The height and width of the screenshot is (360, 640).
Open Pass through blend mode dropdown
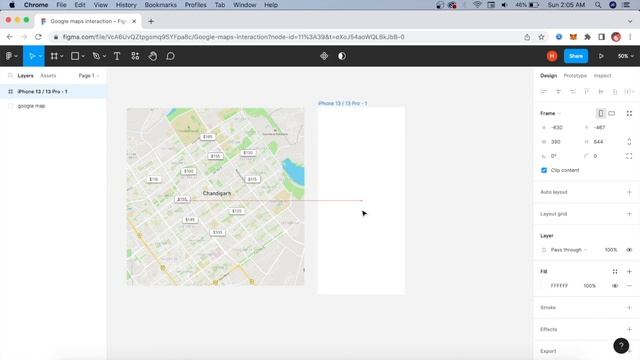(569, 250)
